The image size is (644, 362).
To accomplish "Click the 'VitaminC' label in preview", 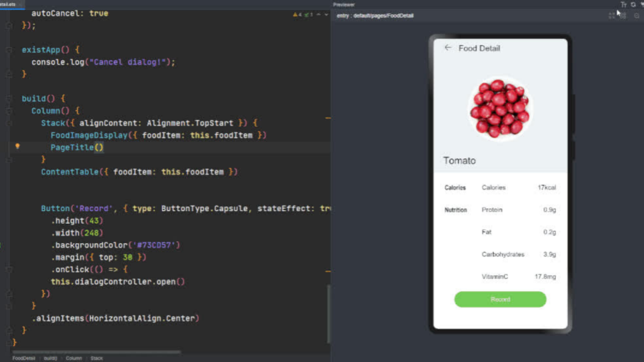I will click(x=494, y=277).
